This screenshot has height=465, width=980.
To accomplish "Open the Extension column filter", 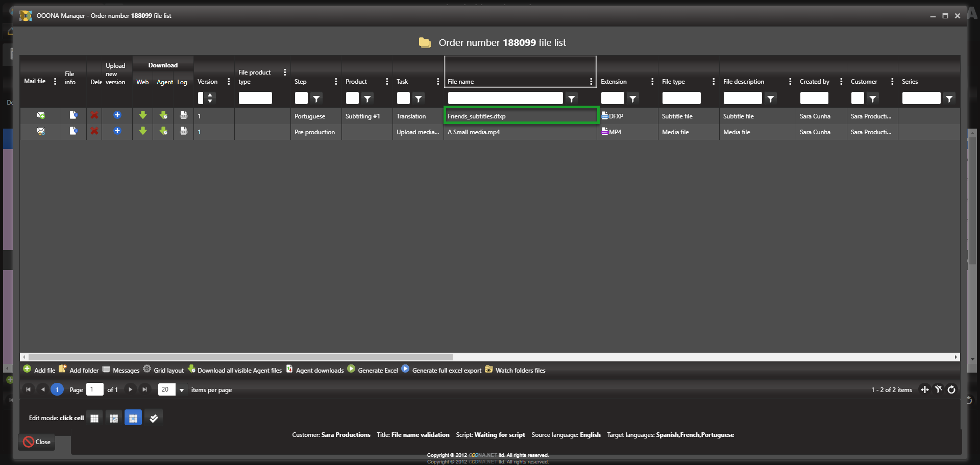I will pos(633,99).
